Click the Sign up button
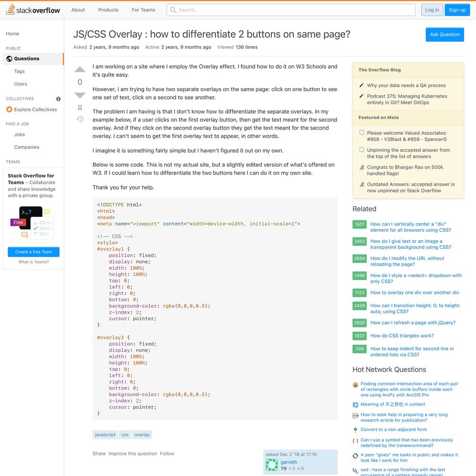Screen dimensions: 476x476 [x=457, y=10]
